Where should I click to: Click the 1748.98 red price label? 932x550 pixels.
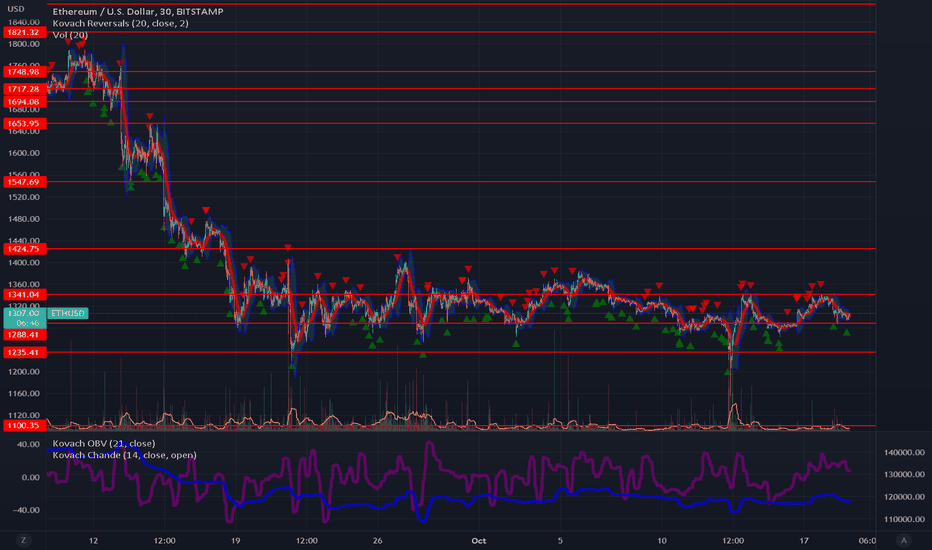[x=24, y=72]
